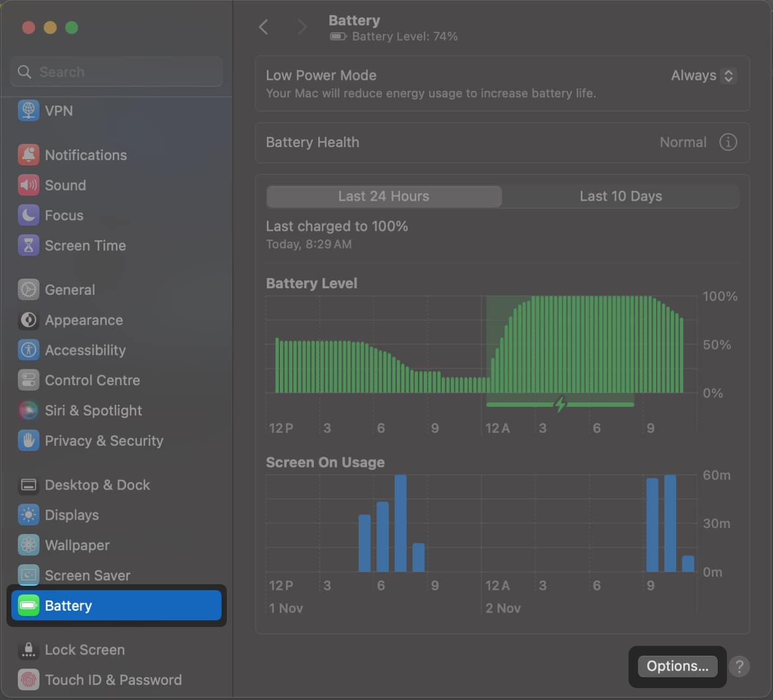Click the "Battery Level: 74%" status text
The image size is (773, 700).
(x=405, y=36)
